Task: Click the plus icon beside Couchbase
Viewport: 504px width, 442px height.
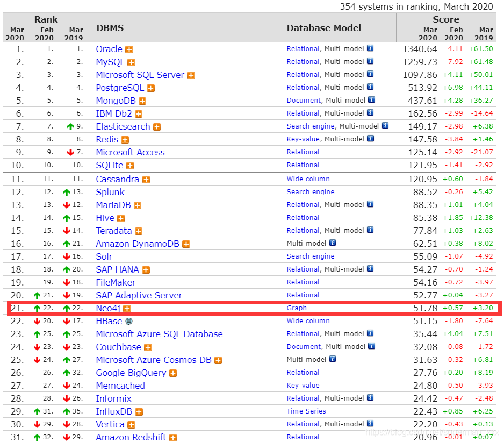Action: tap(148, 347)
